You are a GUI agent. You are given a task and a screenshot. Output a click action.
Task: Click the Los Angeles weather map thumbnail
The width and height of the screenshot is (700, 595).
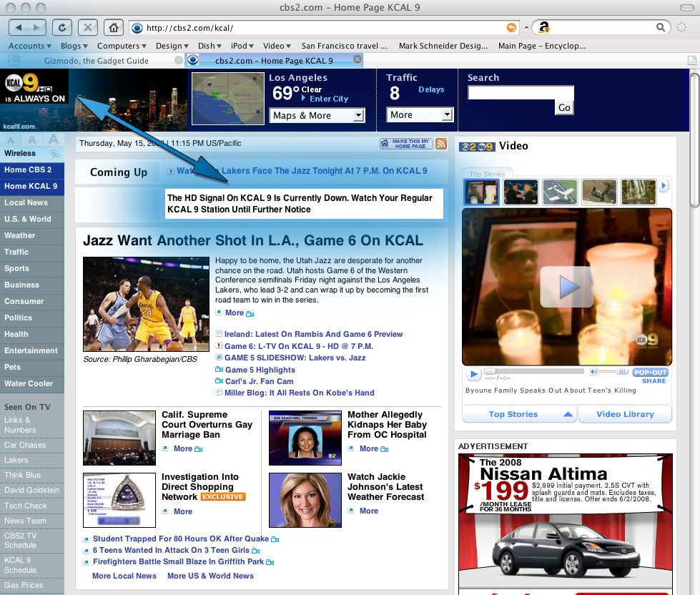[228, 99]
